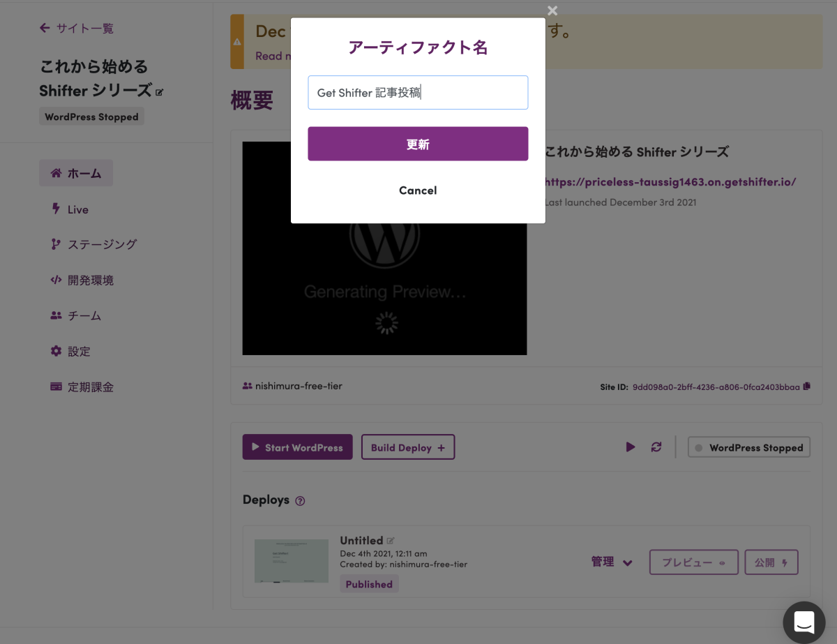Click the warning triangle icon in banner
Image resolution: width=837 pixels, height=644 pixels.
coord(238,42)
